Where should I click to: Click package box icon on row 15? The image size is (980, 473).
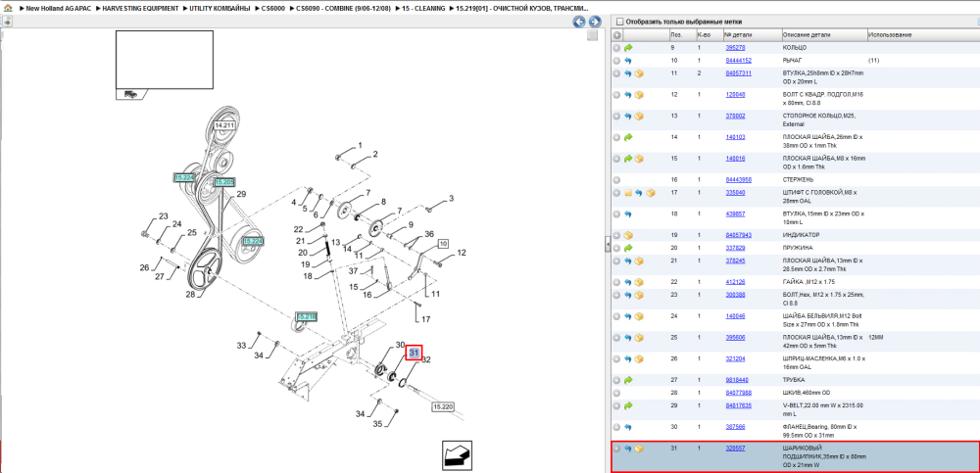click(x=639, y=159)
